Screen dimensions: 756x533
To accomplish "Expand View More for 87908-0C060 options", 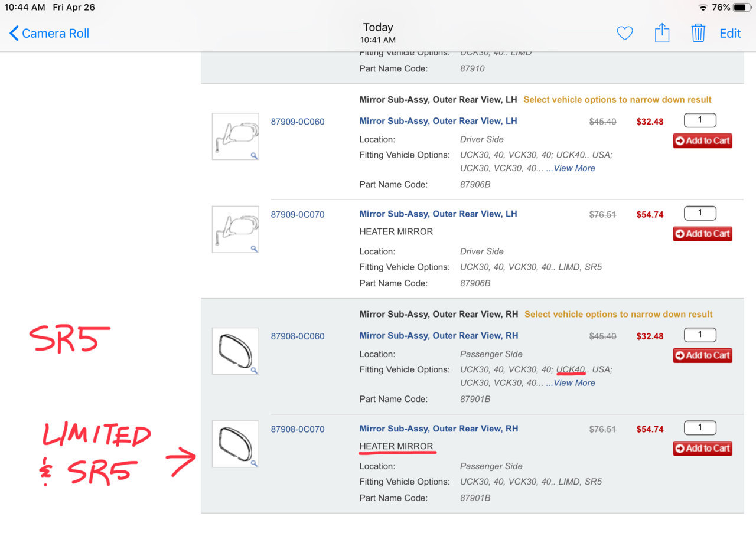I will click(574, 383).
